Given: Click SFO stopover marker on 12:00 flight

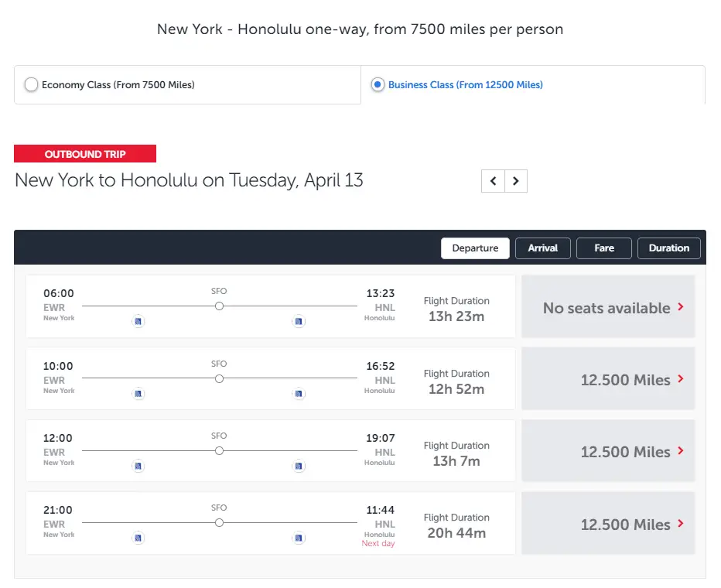Looking at the screenshot, I should click(219, 451).
